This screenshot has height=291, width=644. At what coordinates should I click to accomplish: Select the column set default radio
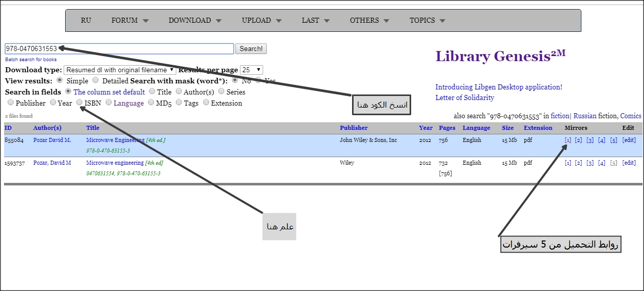[68, 91]
